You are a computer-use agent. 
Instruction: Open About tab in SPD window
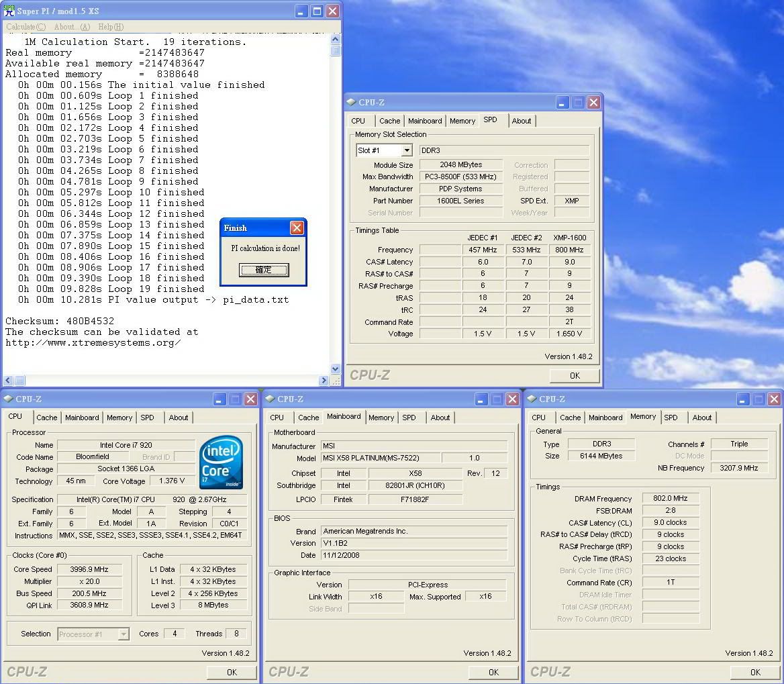522,121
